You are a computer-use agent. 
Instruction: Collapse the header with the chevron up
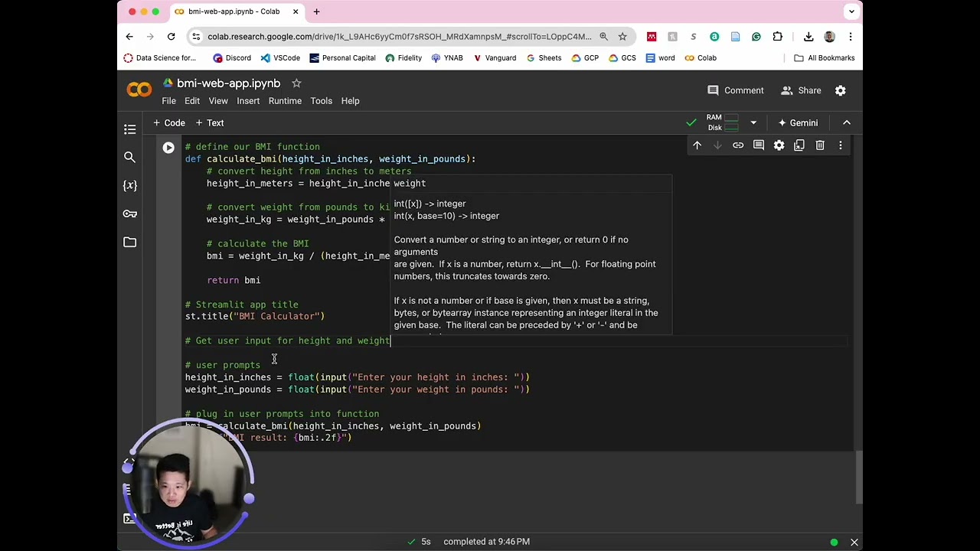(x=847, y=122)
